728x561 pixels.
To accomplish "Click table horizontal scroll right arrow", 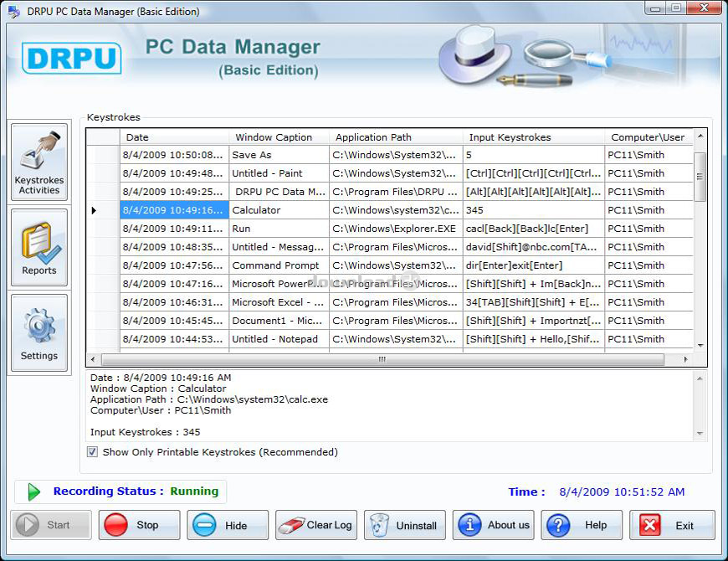I will point(686,359).
